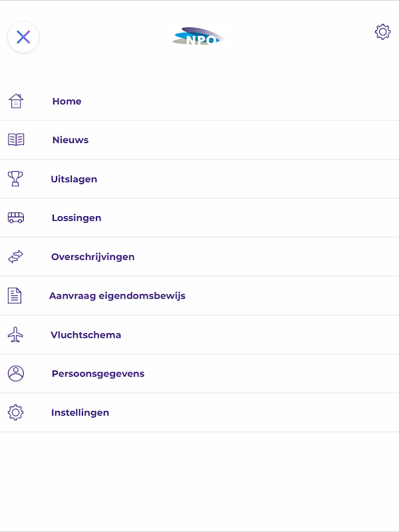This screenshot has width=399, height=532.
Task: Open the Lossingen menu entry
Action: click(x=76, y=218)
